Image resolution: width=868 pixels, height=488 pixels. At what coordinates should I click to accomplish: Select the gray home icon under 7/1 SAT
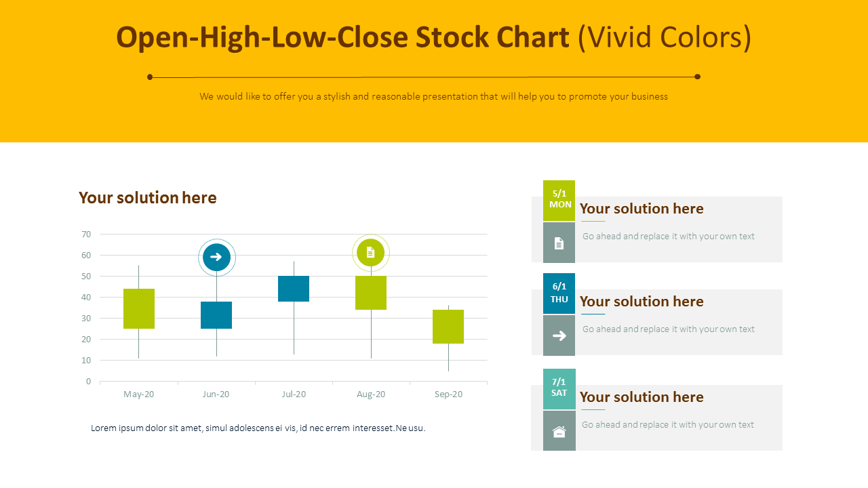pos(559,431)
